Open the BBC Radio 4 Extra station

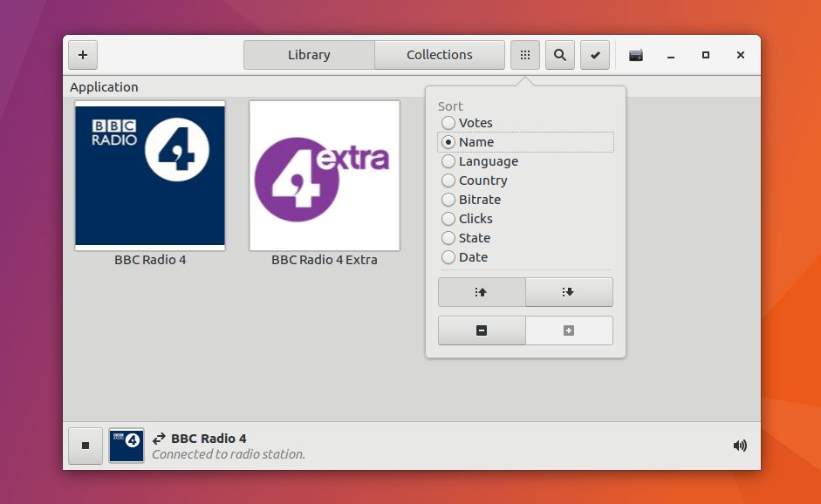(x=325, y=175)
